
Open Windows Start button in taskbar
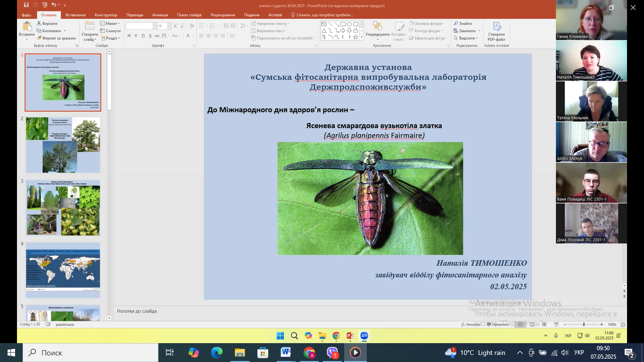[11, 353]
